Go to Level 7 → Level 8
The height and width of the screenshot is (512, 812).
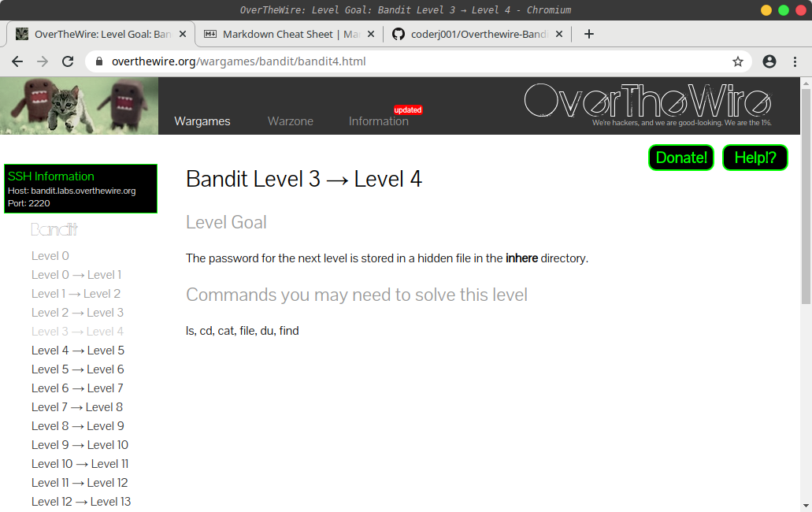pos(76,407)
